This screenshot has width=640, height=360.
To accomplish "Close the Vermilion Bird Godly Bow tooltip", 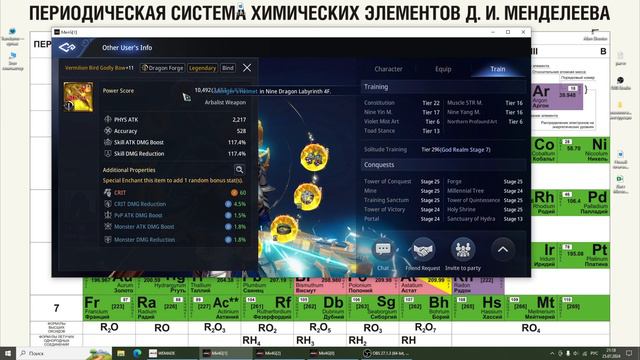I will pyautogui.click(x=247, y=68).
